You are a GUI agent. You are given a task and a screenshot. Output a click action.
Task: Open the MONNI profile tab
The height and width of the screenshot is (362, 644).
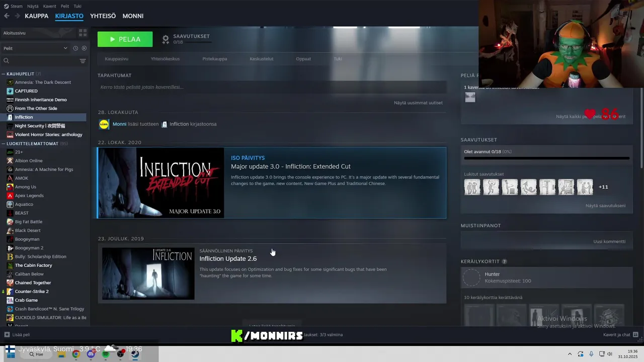point(133,16)
